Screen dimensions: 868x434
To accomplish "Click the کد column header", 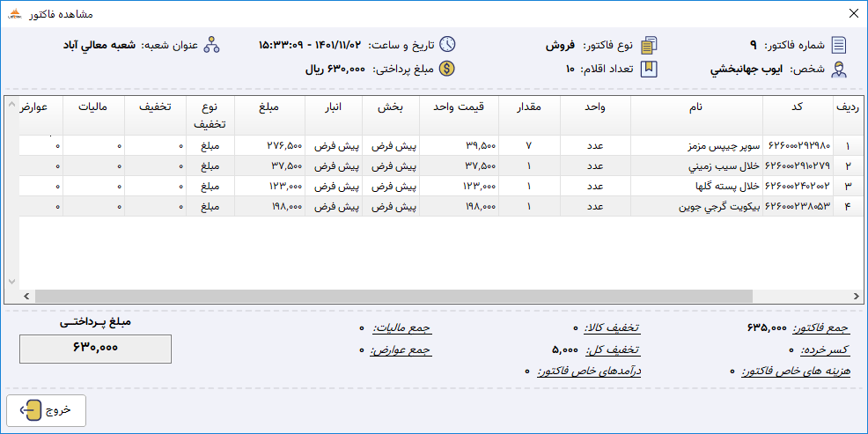I will click(x=798, y=115).
